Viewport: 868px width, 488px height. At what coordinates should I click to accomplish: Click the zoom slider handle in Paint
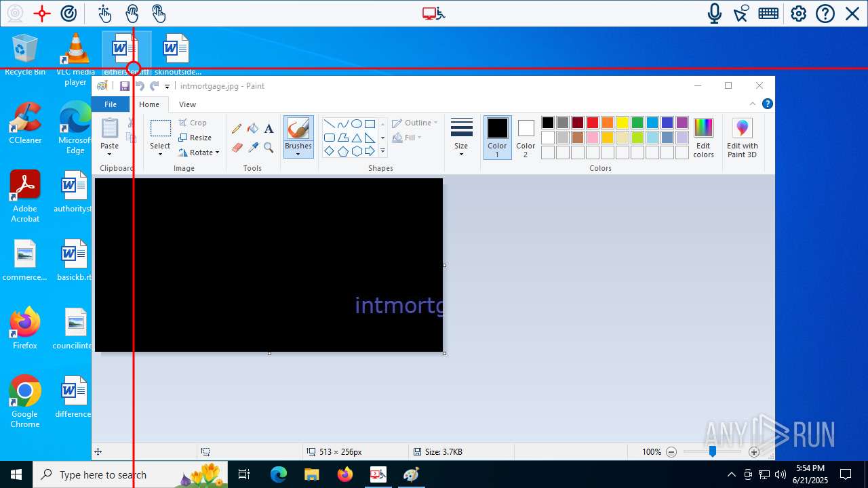tap(712, 451)
